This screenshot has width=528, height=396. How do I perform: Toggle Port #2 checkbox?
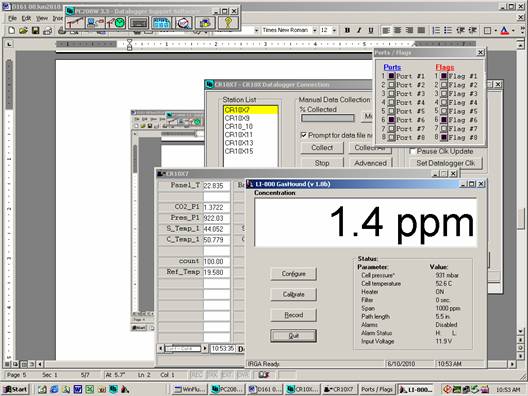(x=391, y=85)
